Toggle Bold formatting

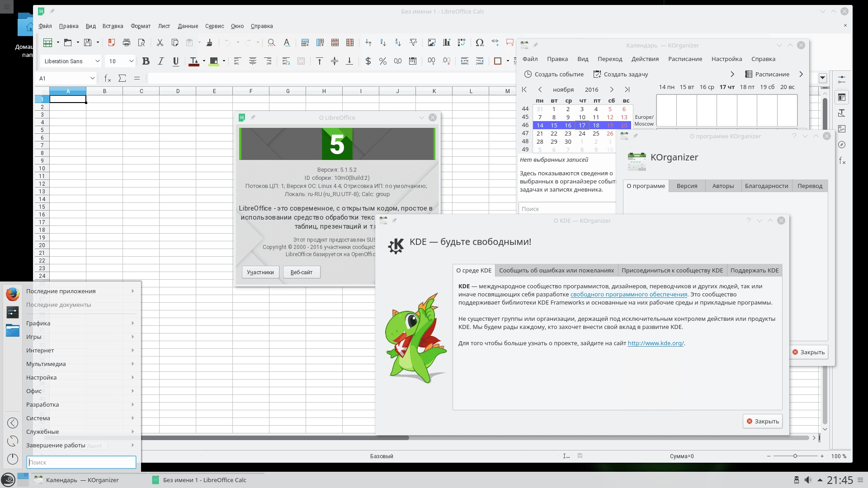coord(146,61)
